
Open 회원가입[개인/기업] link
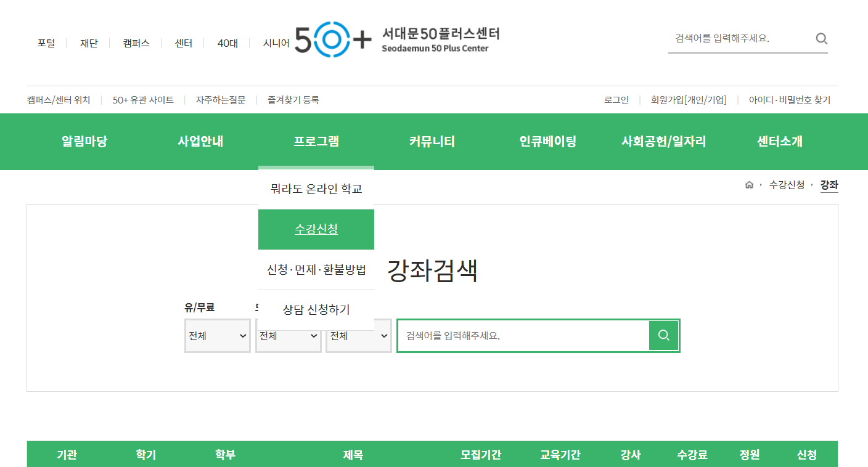click(x=689, y=100)
